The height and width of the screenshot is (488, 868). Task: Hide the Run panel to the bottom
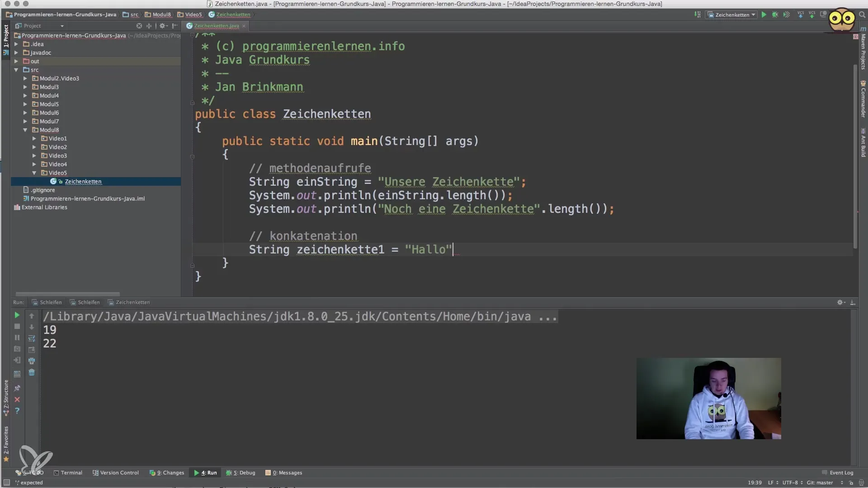coord(853,302)
